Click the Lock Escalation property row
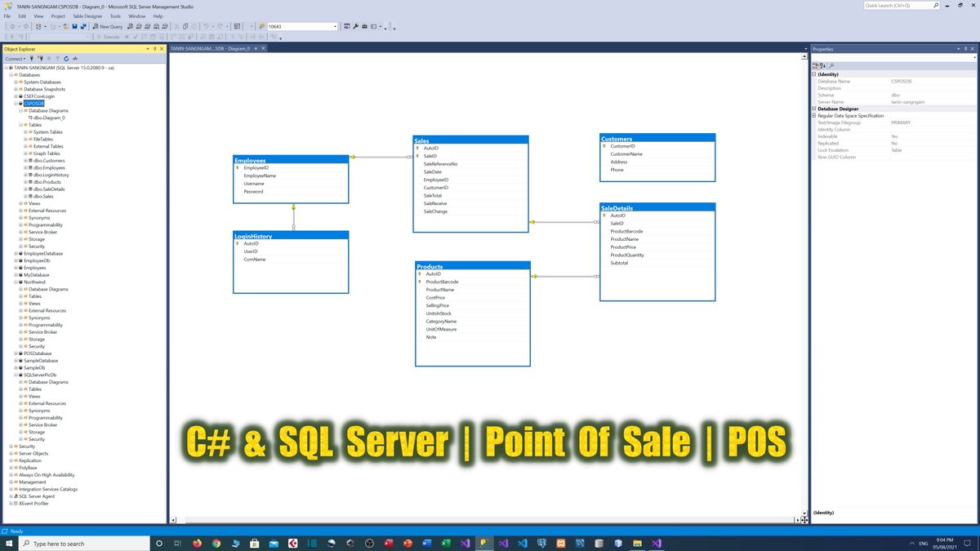980x551 pixels. coord(894,150)
